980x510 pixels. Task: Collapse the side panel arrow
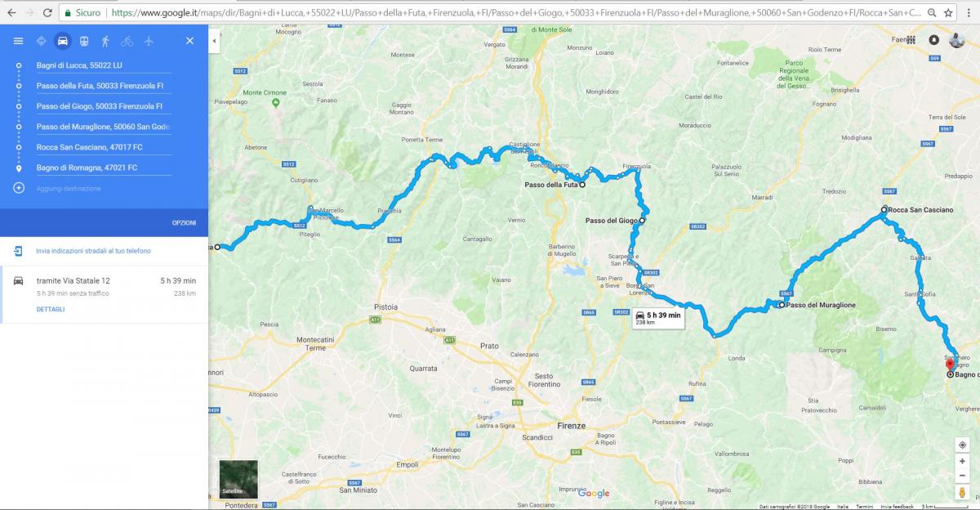point(214,40)
